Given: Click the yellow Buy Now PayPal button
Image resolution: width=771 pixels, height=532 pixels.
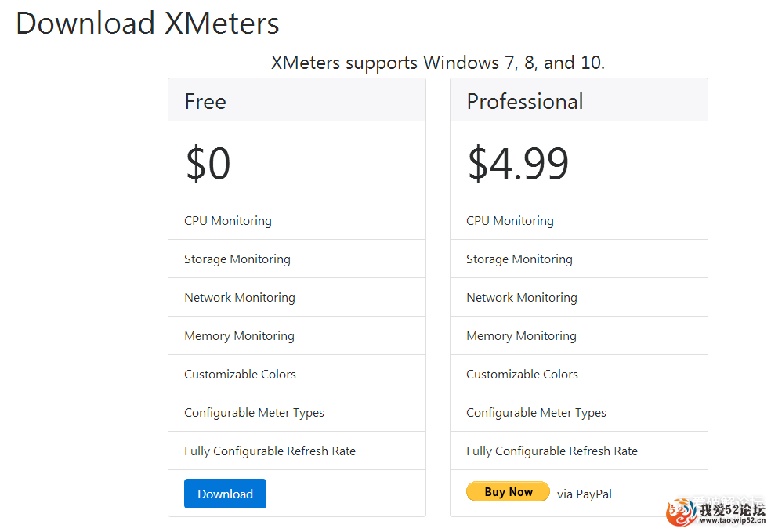Looking at the screenshot, I should click(508, 491).
